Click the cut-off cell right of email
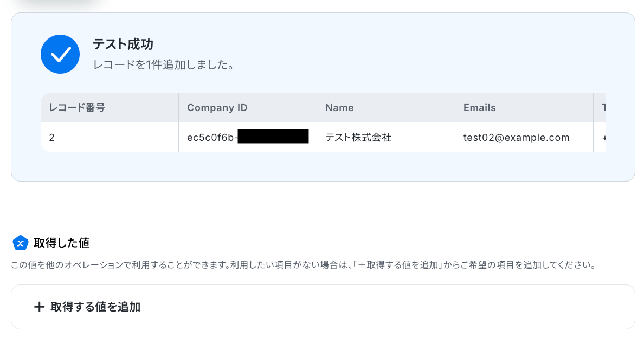Image resolution: width=644 pixels, height=337 pixels. pyautogui.click(x=600, y=137)
